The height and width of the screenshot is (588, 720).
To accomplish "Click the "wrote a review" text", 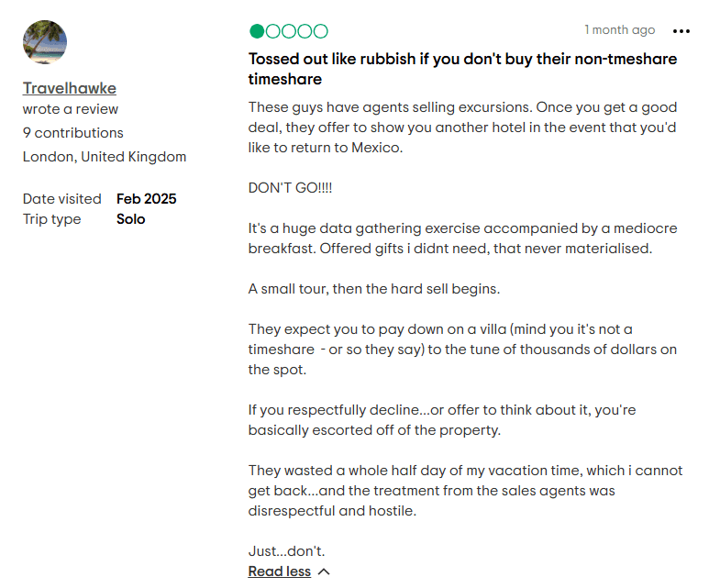I will (71, 109).
